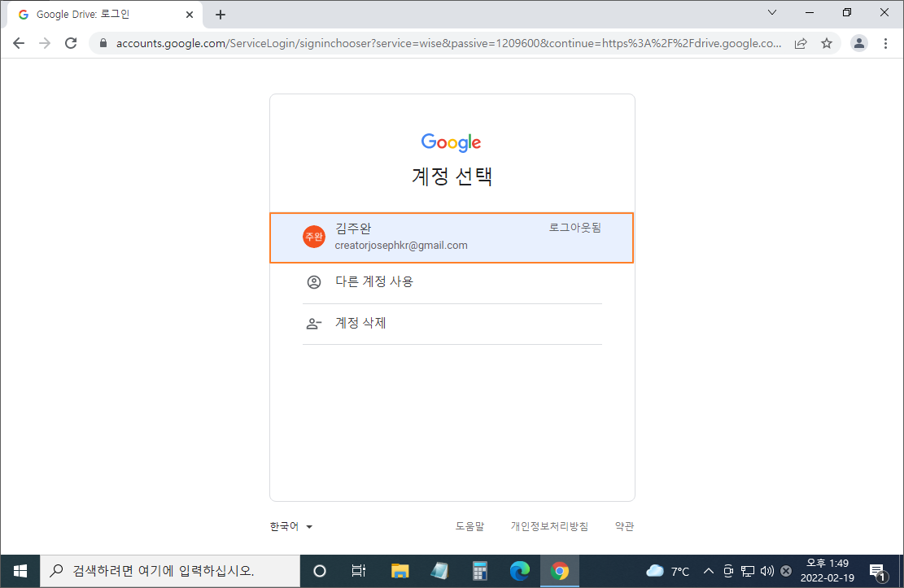Minimize the Chrome window
The image size is (904, 588).
(x=810, y=12)
